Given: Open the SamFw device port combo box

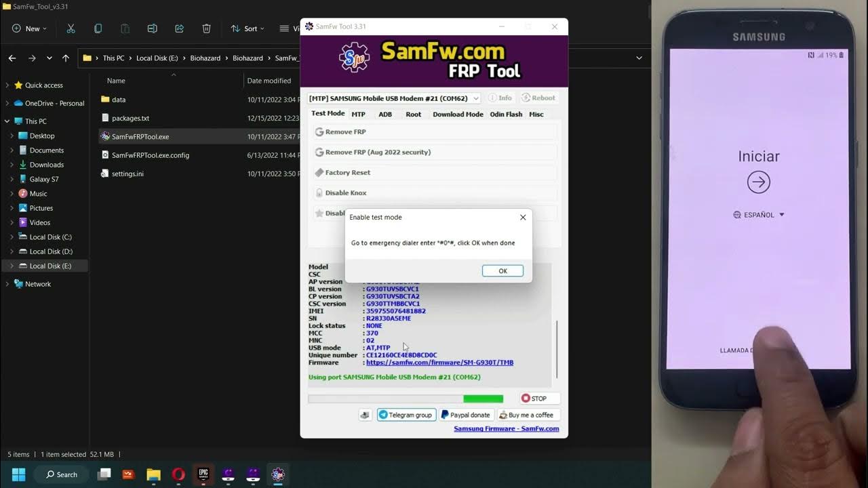Looking at the screenshot, I should point(394,98).
